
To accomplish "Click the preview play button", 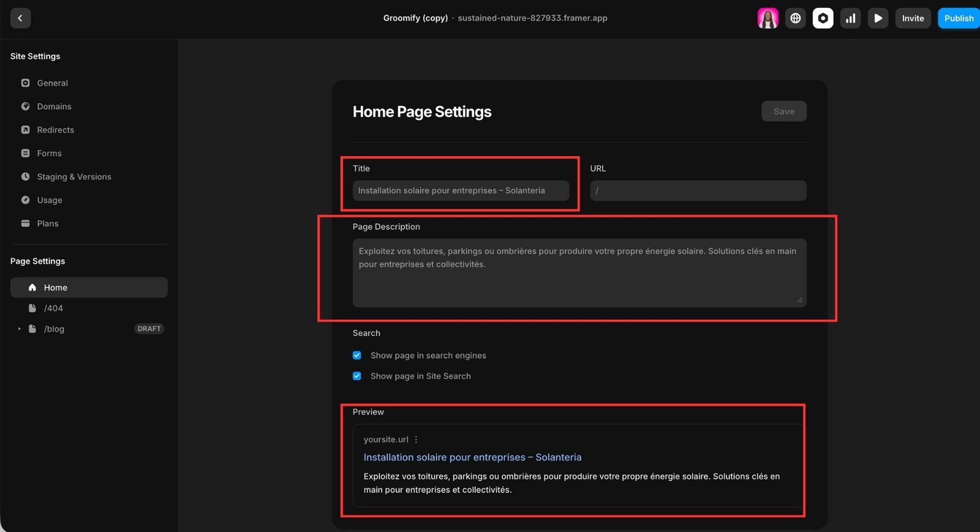I will [878, 18].
